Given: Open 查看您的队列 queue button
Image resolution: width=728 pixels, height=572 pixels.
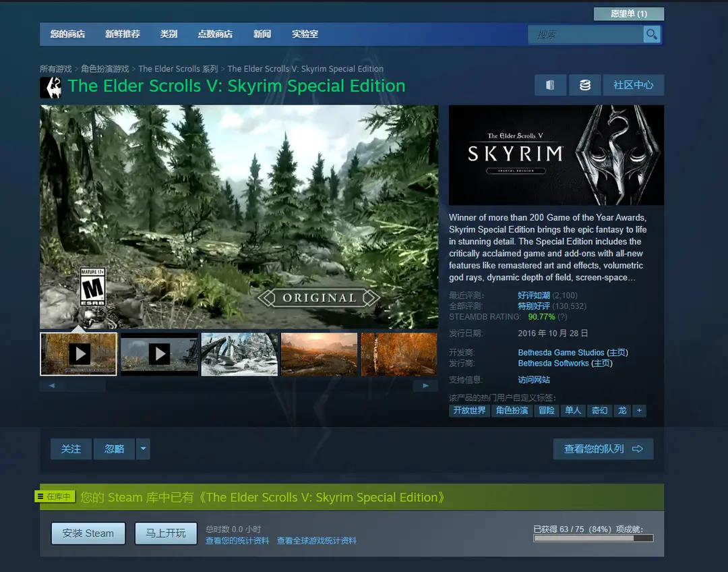Looking at the screenshot, I should point(603,449).
